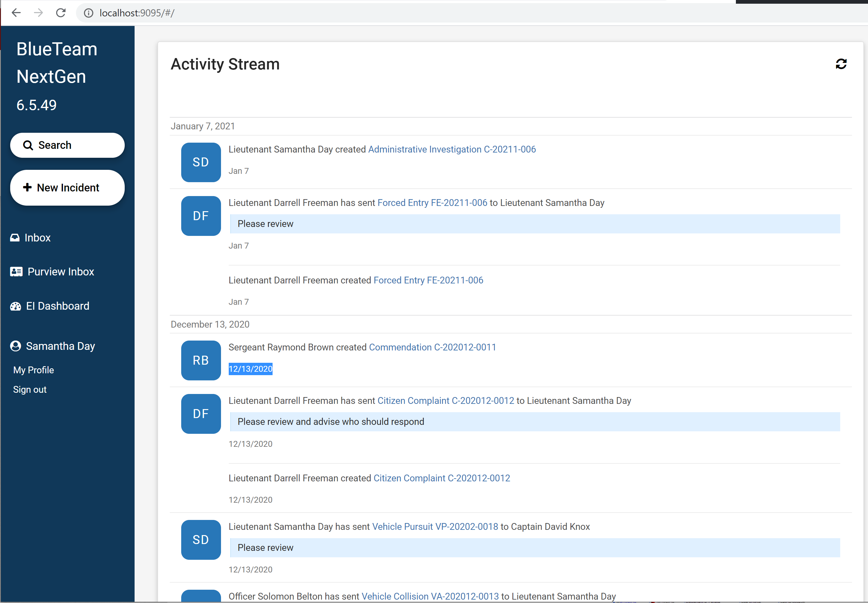
Task: Click DF avatar beside Citizen Complaint entry
Action: pyautogui.click(x=201, y=414)
